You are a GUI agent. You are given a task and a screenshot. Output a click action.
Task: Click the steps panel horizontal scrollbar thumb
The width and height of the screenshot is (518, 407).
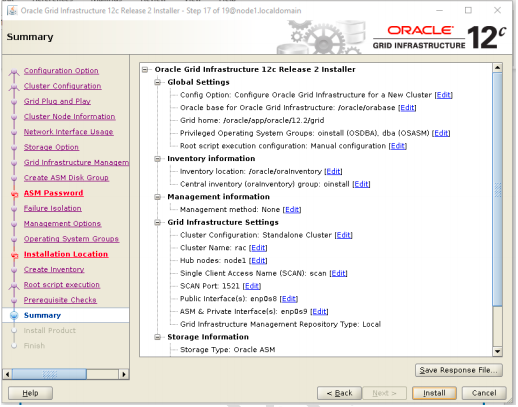[49, 374]
